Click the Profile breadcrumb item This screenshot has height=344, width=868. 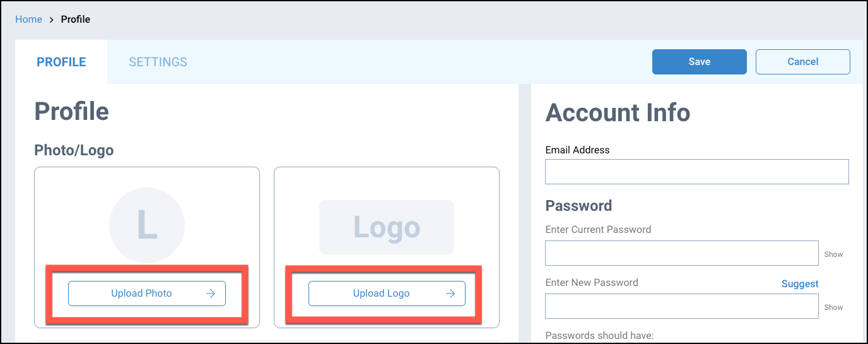[76, 20]
